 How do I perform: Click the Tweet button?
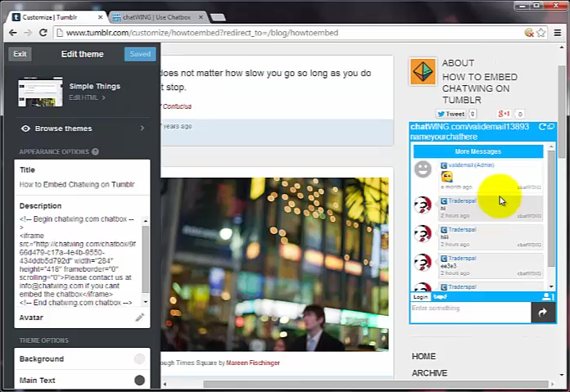[450, 114]
